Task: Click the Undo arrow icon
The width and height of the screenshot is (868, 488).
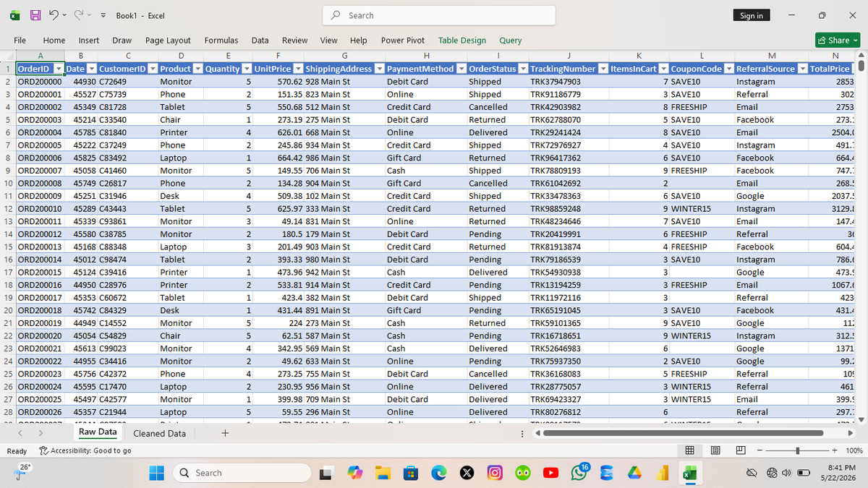Action: [52, 15]
